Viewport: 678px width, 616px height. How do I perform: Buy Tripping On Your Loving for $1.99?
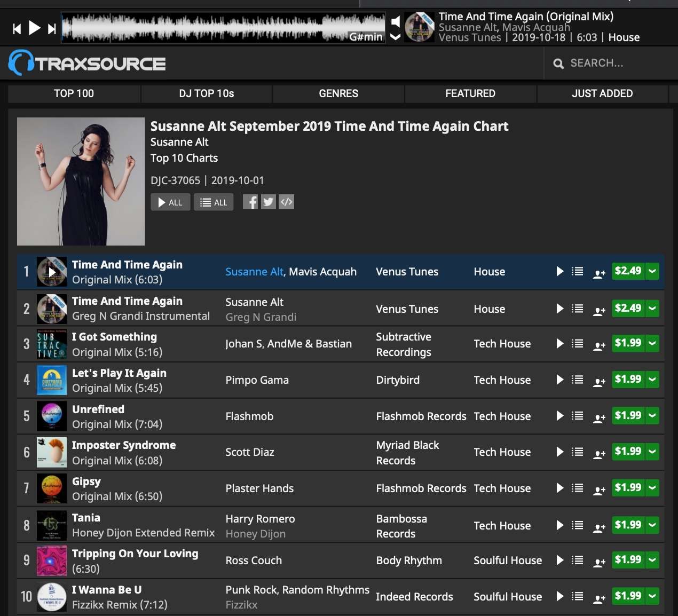[628, 560]
